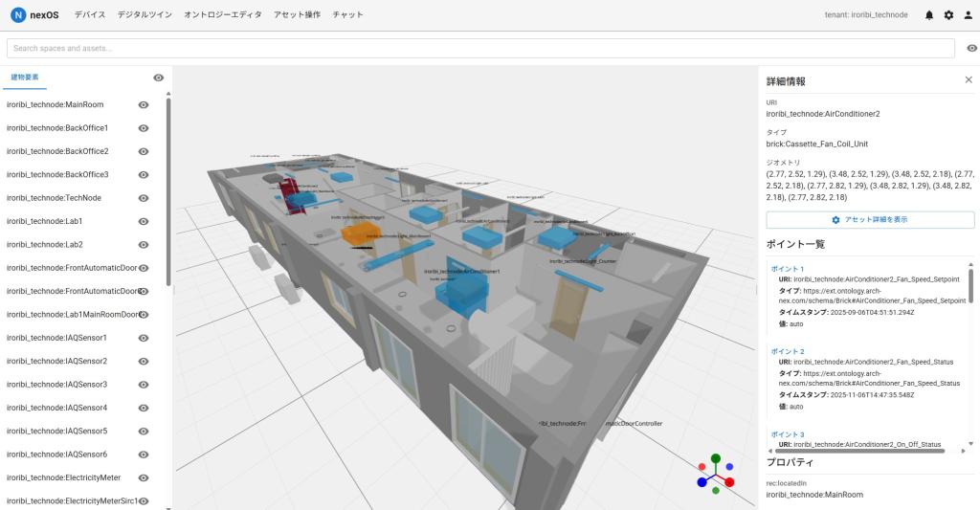
Task: Hide the ElectricityMeter element
Action: point(144,478)
